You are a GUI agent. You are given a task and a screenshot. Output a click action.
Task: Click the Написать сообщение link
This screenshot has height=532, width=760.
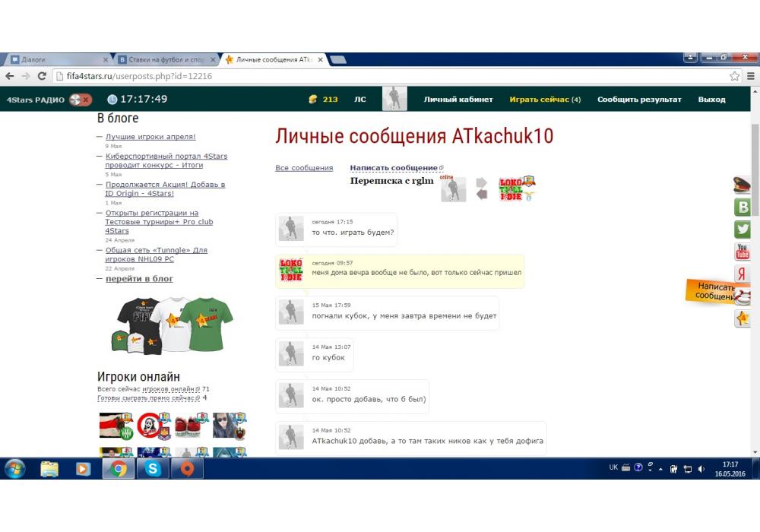[x=394, y=168]
